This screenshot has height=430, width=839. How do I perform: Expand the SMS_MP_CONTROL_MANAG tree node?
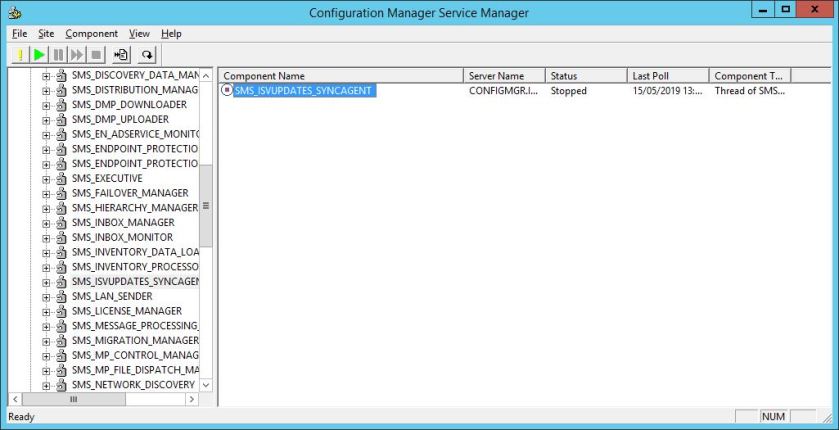click(x=46, y=356)
